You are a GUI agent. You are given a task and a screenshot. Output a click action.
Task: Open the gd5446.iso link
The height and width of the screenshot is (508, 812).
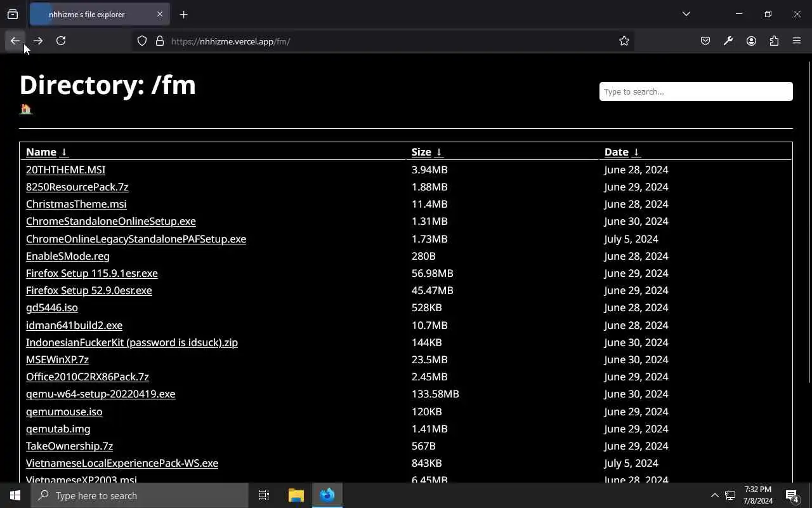coord(51,307)
